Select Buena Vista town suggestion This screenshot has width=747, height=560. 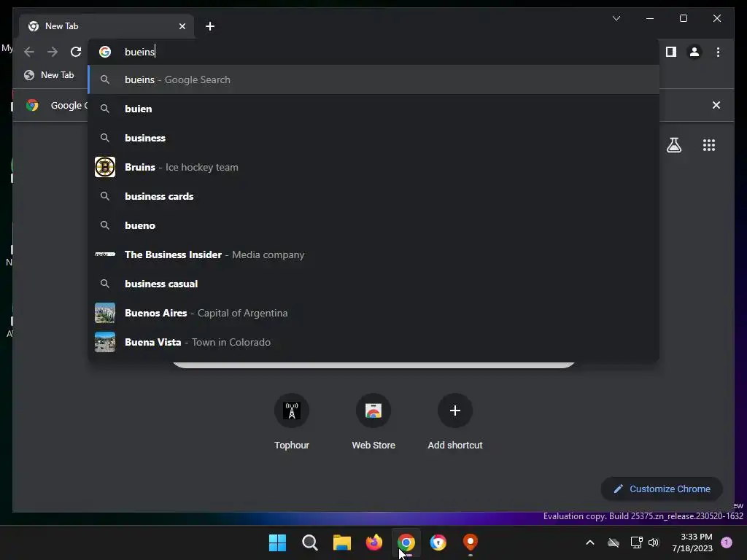coord(373,342)
